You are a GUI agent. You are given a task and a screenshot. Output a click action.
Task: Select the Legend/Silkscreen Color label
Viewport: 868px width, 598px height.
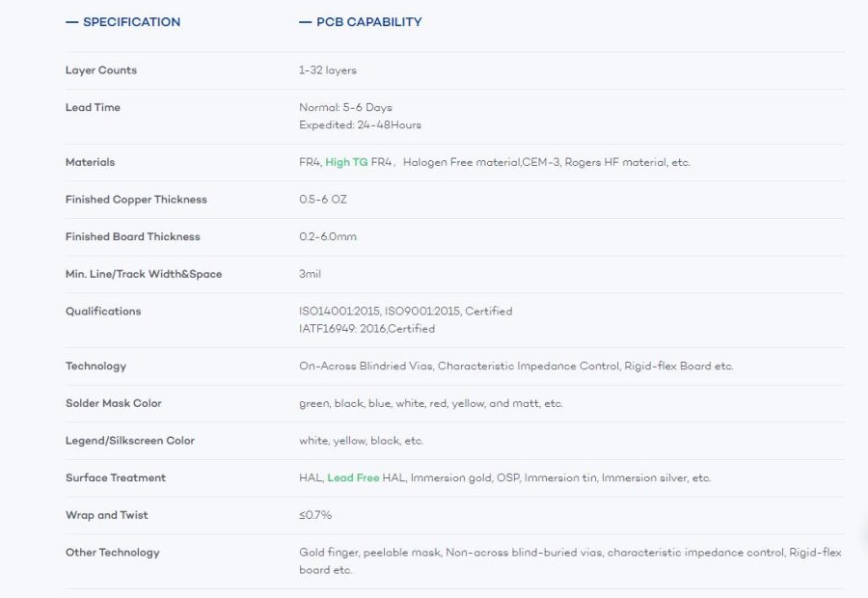tap(130, 441)
